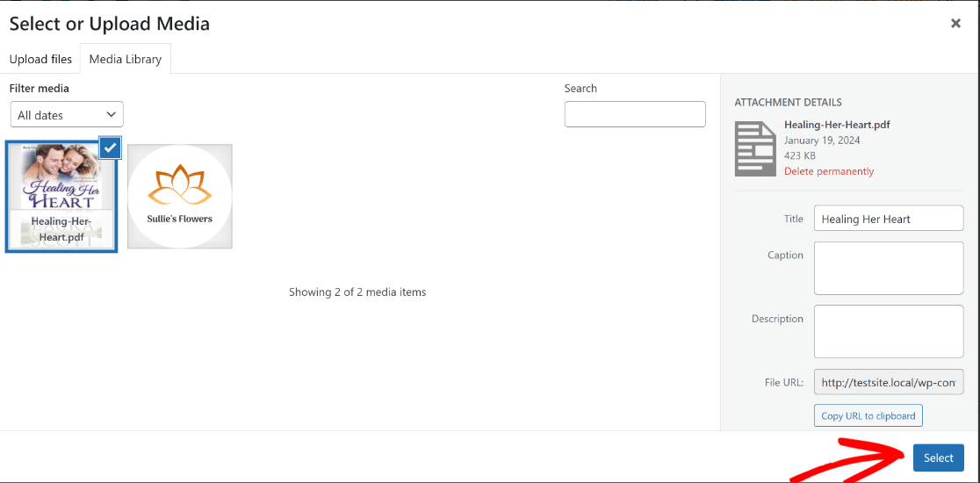Choose the Sullie's Flowers logo image
980x483 pixels.
pos(180,197)
